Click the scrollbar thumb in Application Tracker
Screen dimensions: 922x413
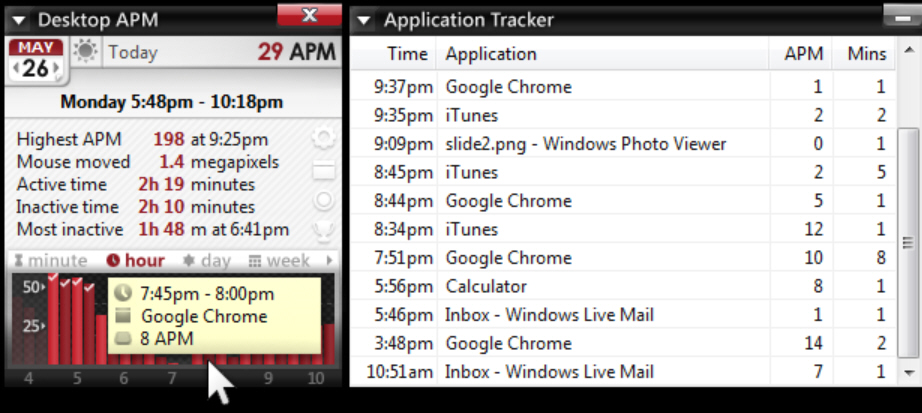(x=908, y=242)
